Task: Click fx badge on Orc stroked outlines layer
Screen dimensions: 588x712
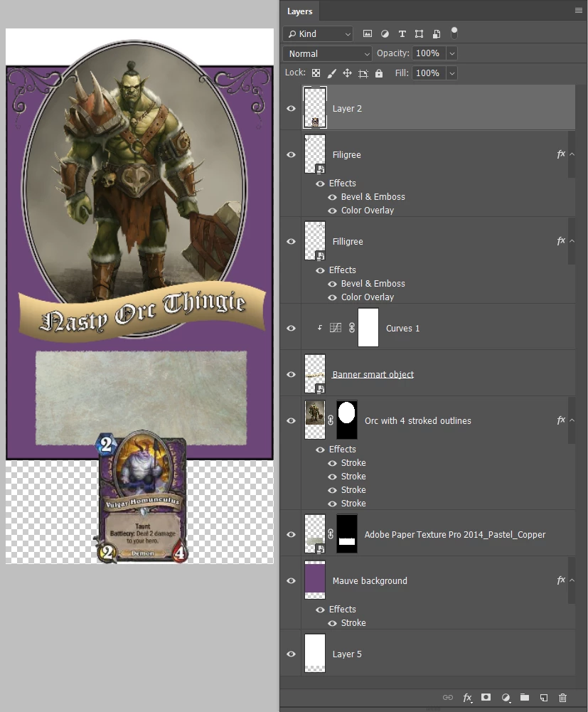Action: [x=561, y=420]
